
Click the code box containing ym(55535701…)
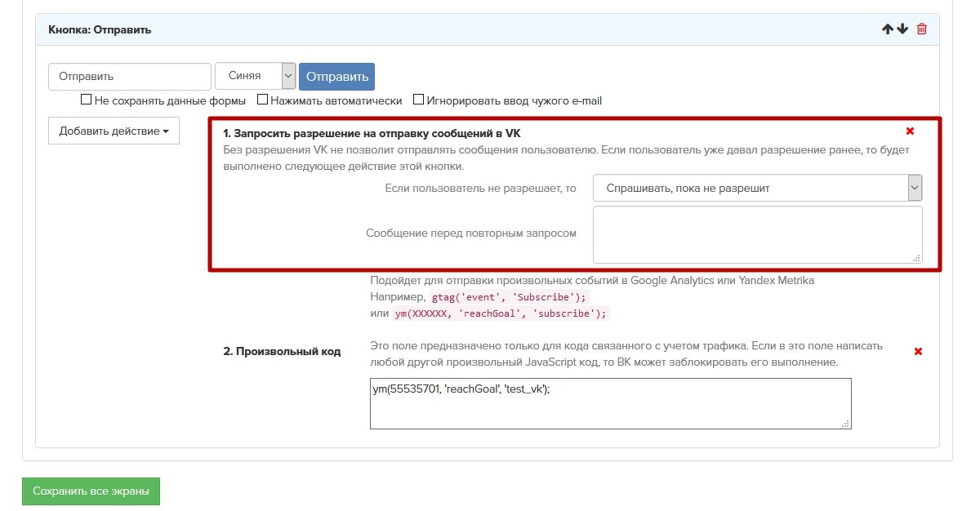coord(610,403)
